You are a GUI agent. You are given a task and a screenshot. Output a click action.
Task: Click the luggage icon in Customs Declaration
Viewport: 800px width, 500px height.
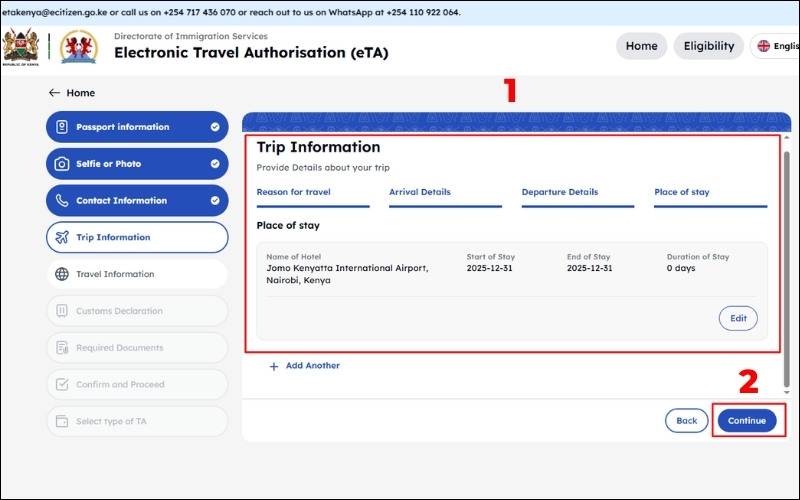pos(62,311)
